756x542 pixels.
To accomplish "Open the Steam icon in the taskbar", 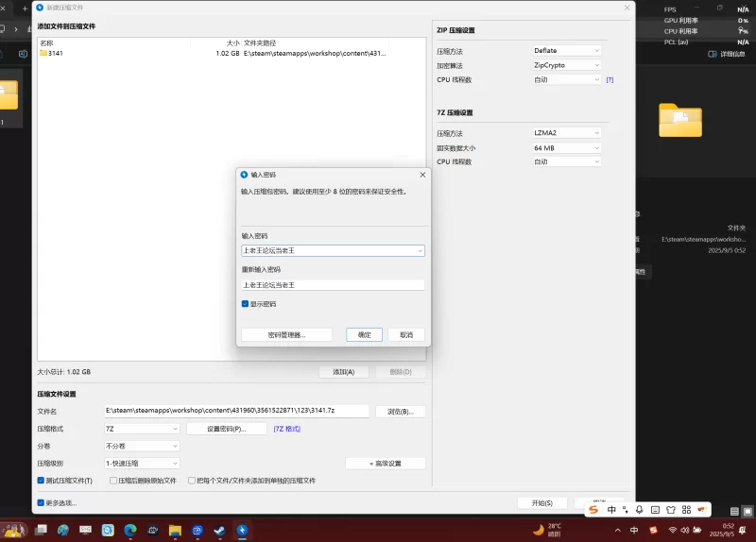I will [219, 531].
